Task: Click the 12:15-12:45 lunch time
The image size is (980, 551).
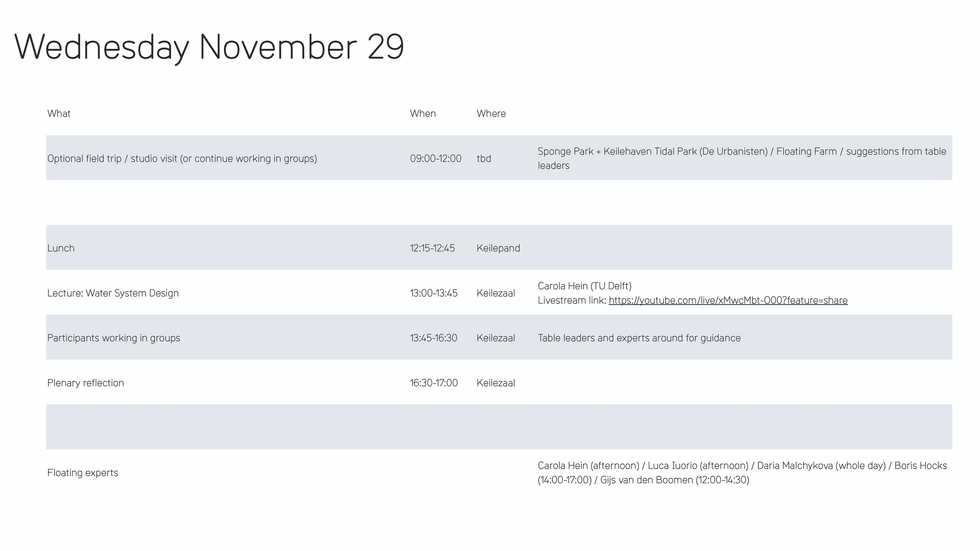Action: (x=432, y=248)
